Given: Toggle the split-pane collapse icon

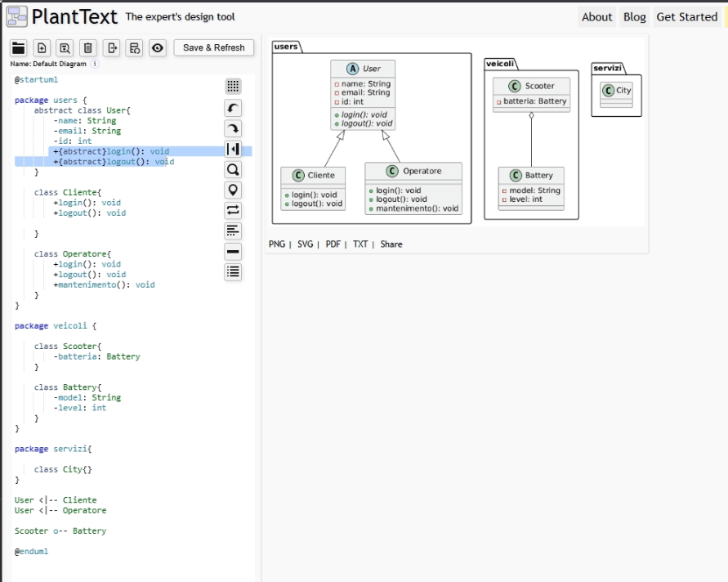Looking at the screenshot, I should pos(233,150).
